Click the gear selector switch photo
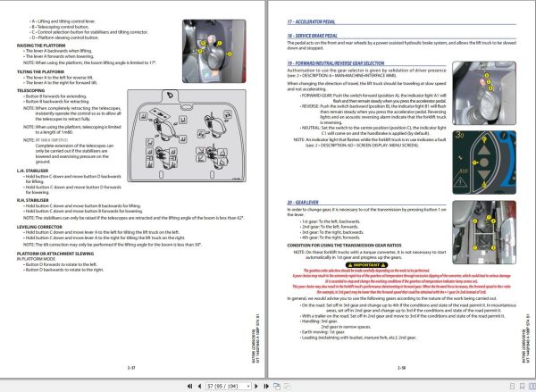536x392 pixels. (484, 93)
